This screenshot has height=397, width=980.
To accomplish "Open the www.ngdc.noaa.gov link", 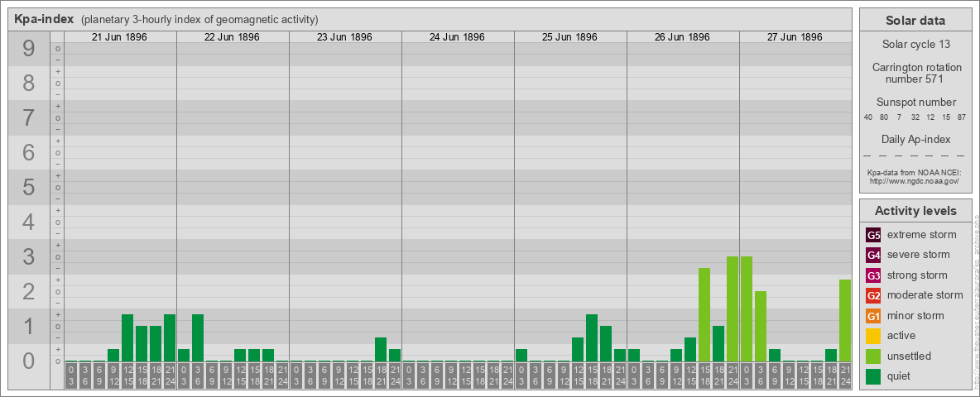I will tap(915, 180).
